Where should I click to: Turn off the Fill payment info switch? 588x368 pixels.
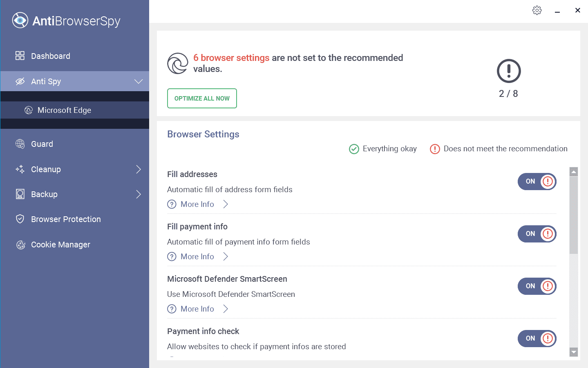tap(537, 234)
